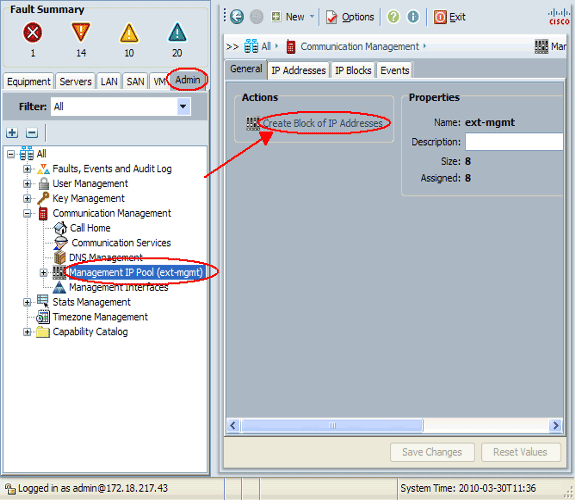Expand the Communication Management breadcrumb arrow
The image size is (575, 500).
[x=424, y=46]
